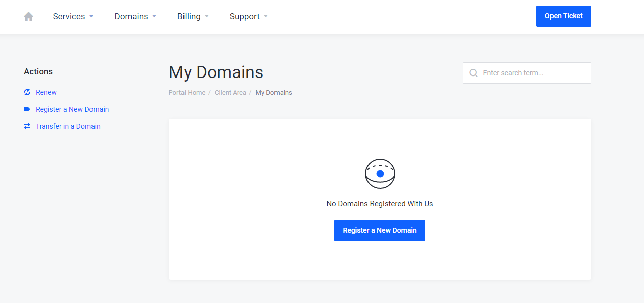Screen dimensions: 644x303
Task: Focus the Enter search term field
Action: [x=533, y=73]
